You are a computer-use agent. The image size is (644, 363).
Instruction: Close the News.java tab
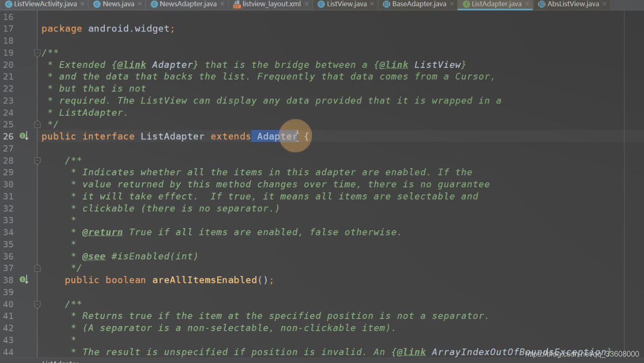(140, 4)
